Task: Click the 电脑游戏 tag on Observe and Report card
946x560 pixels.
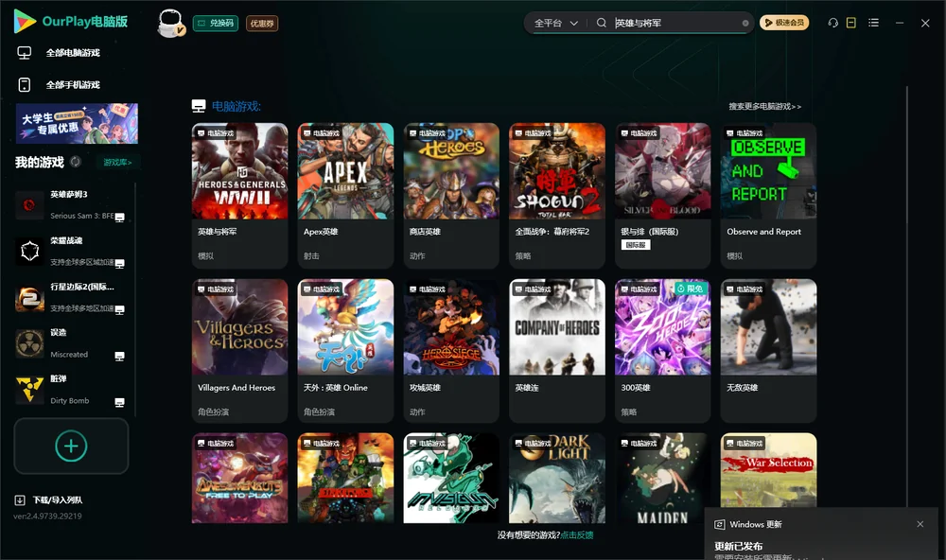Action: [x=745, y=132]
